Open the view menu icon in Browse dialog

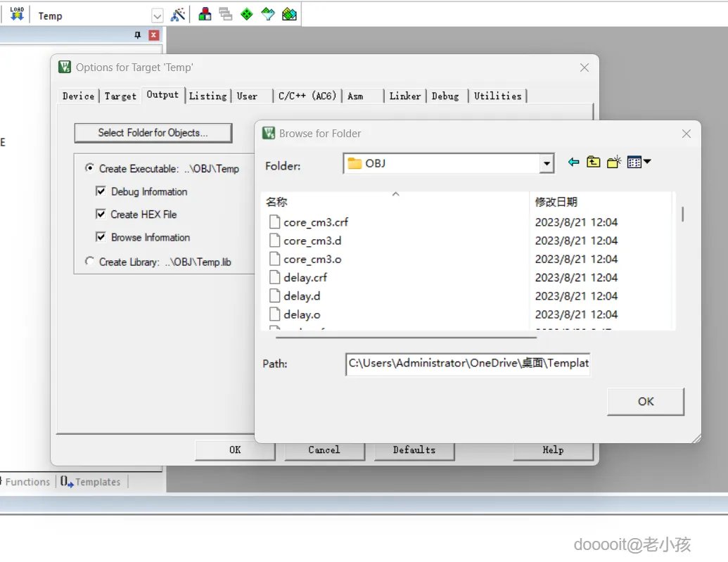[x=639, y=162]
